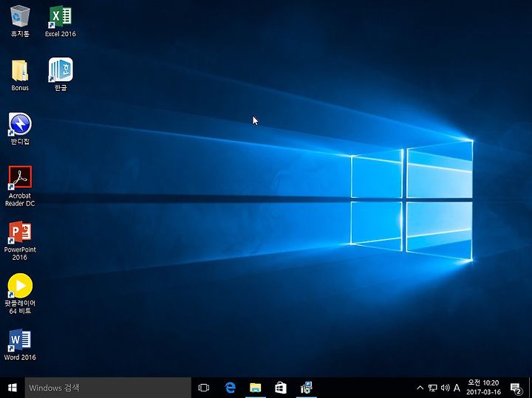
Task: Open the Recycle Bin desktop icon
Action: [20, 21]
